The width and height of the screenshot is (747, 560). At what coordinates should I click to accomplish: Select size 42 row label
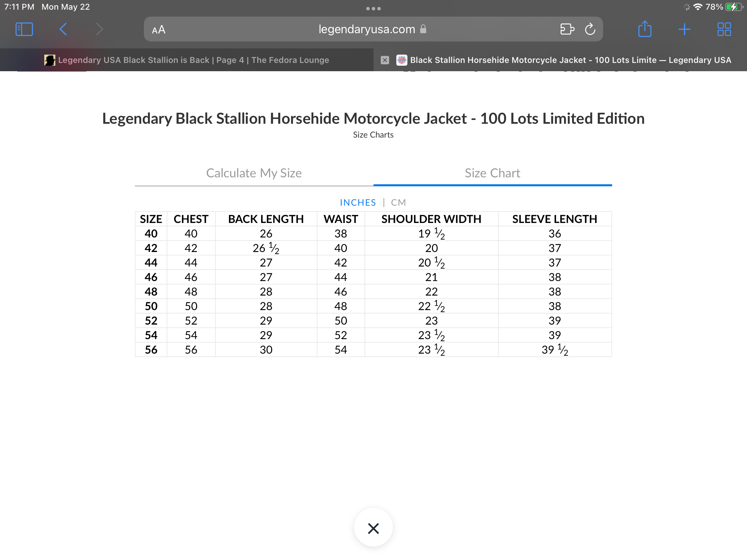tap(151, 248)
